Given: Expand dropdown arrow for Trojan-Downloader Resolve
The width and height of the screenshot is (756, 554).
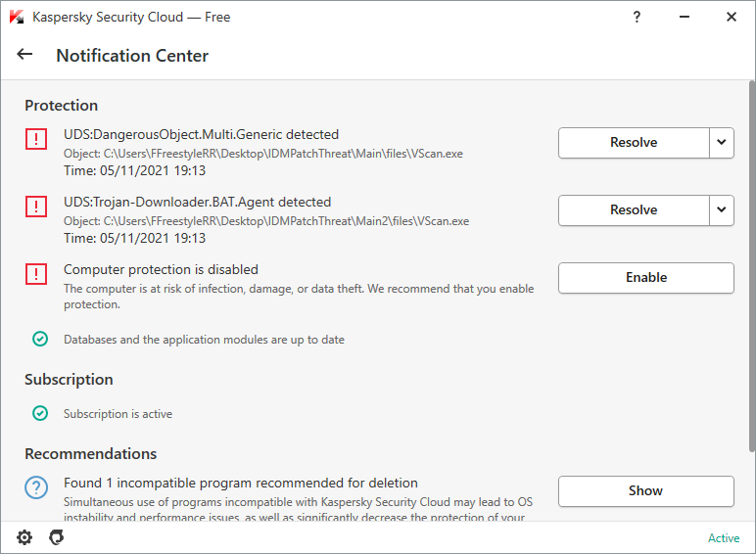Looking at the screenshot, I should (722, 210).
